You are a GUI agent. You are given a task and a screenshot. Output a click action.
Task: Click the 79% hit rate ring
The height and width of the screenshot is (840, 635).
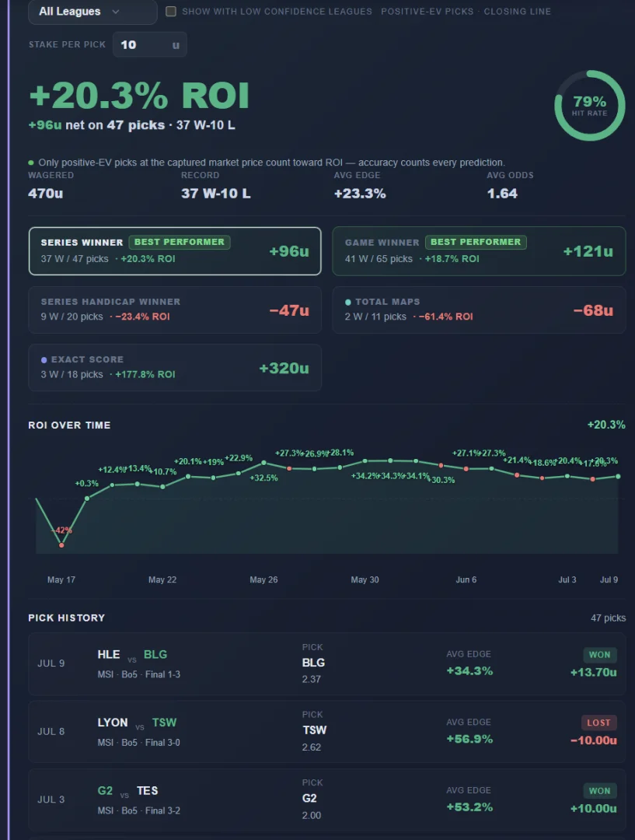[589, 106]
